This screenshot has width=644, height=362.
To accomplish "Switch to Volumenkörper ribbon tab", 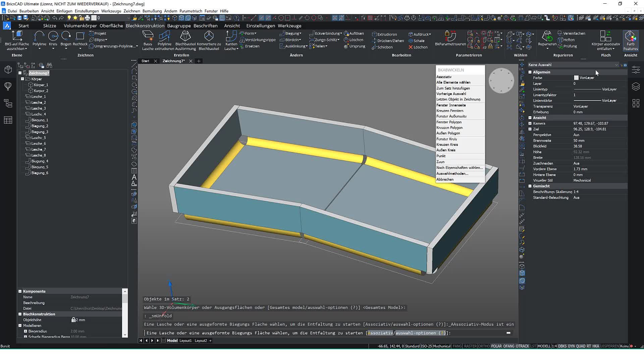I will (x=80, y=26).
